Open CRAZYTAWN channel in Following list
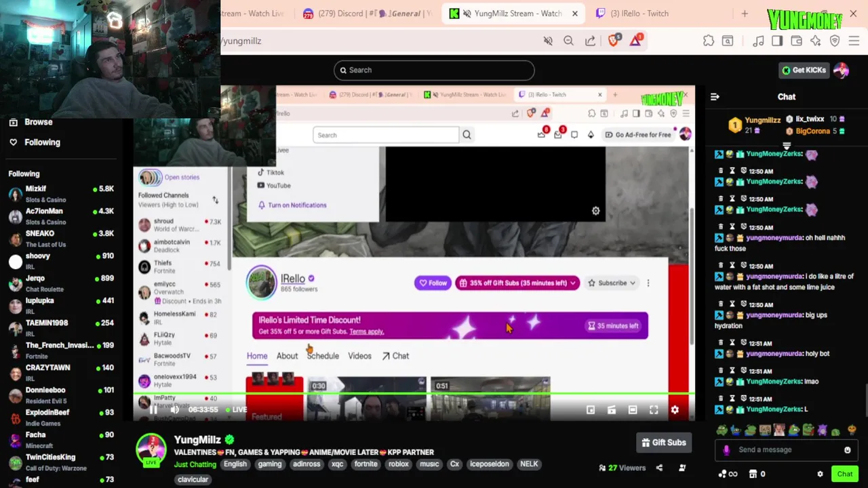Viewport: 868px width, 488px height. point(61,373)
